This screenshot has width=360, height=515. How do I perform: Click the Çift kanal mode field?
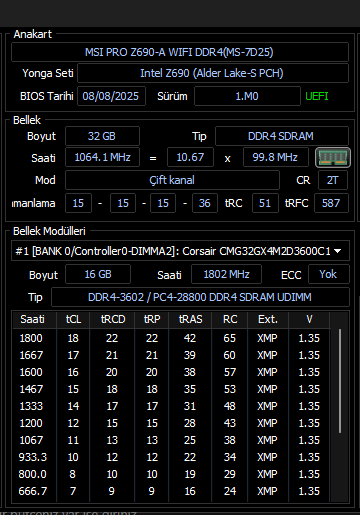pyautogui.click(x=172, y=180)
